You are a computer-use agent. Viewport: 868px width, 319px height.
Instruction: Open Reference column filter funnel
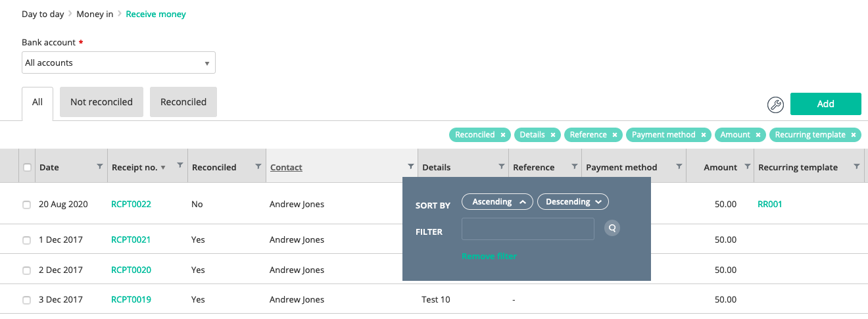click(574, 166)
